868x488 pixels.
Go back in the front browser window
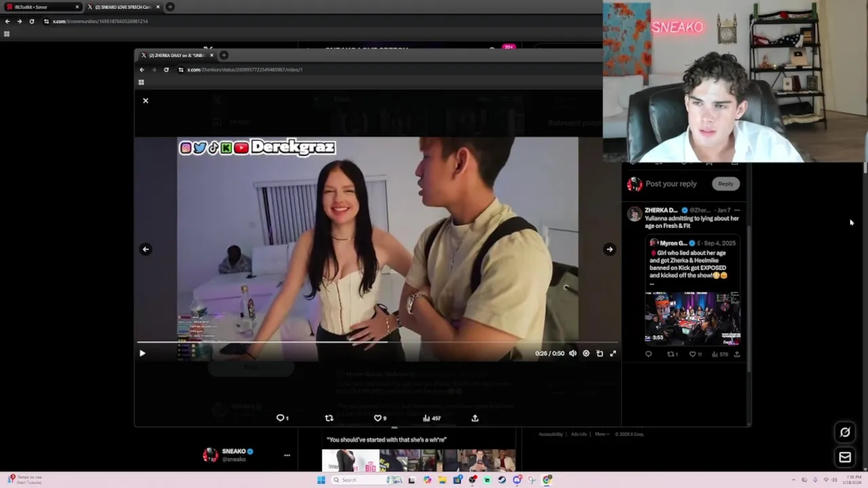click(x=142, y=70)
